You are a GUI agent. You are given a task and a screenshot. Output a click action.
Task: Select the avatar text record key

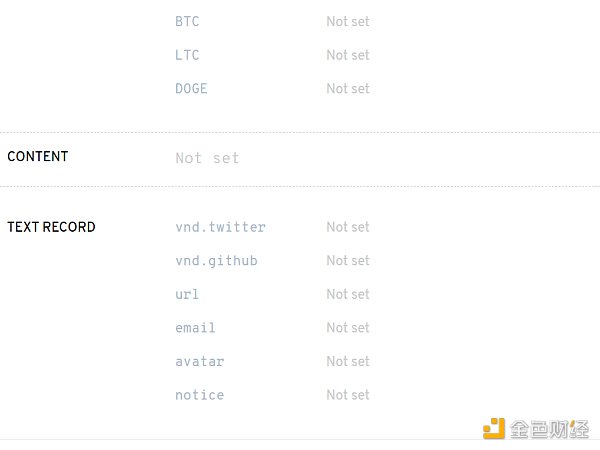(199, 361)
